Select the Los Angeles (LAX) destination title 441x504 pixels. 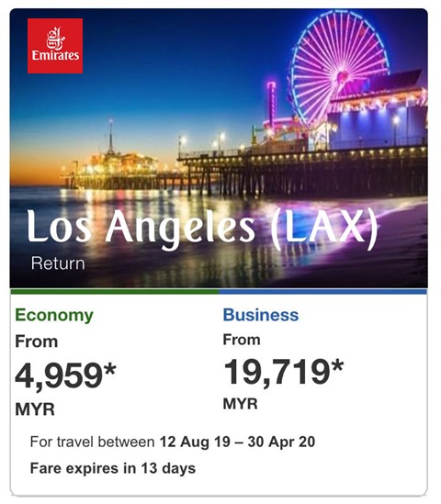(202, 228)
